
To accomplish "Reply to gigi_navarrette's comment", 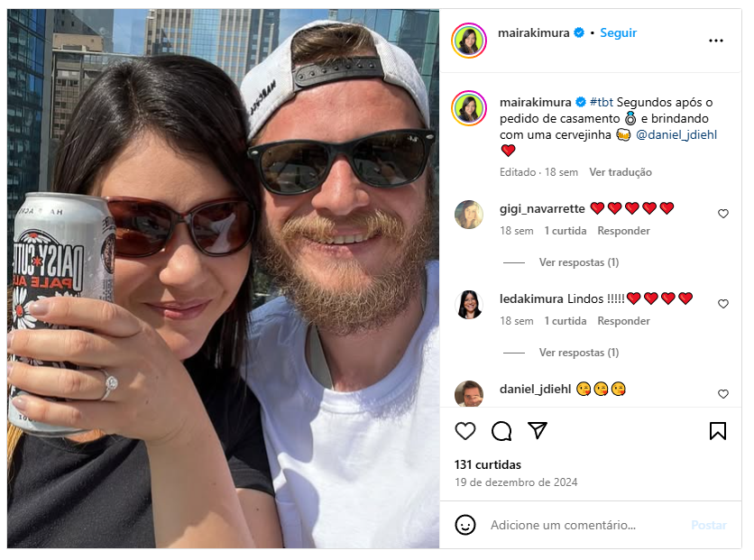I will coord(623,231).
